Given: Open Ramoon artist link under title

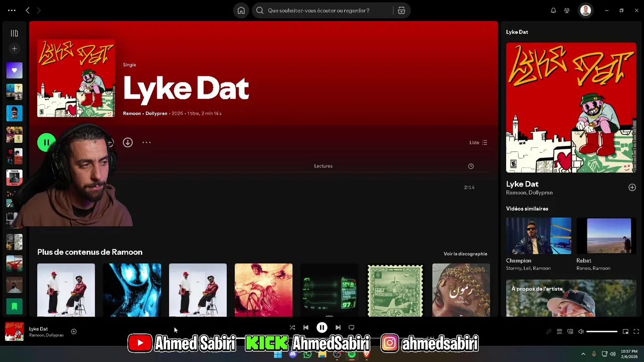Looking at the screenshot, I should pyautogui.click(x=132, y=114).
